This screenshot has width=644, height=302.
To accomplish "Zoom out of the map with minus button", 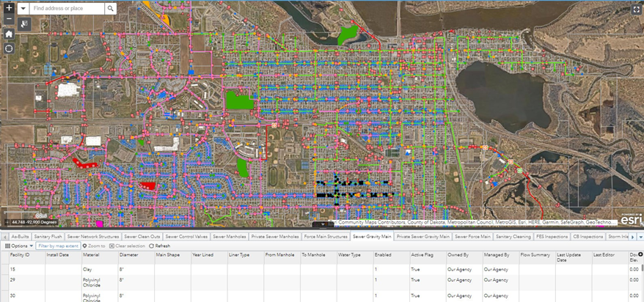I will (10, 20).
